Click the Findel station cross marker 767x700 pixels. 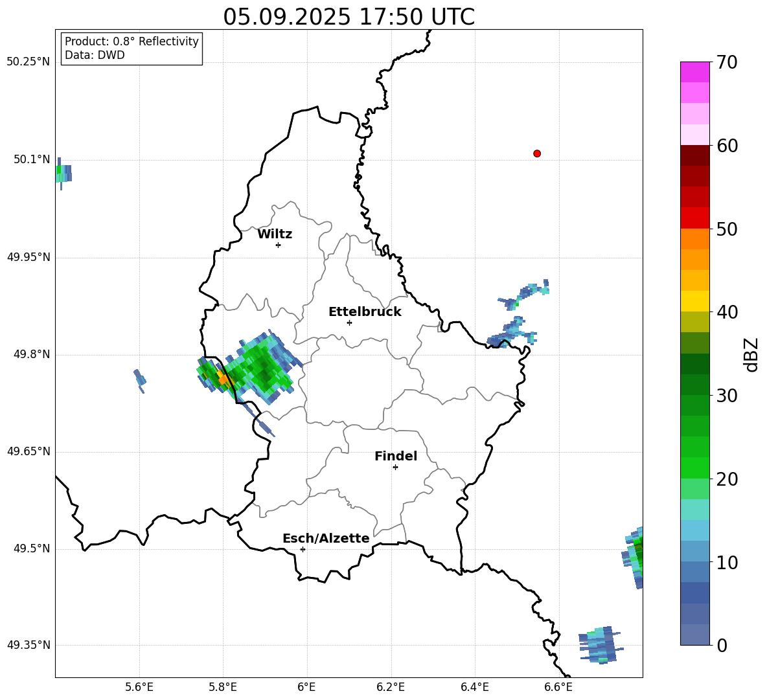pyautogui.click(x=395, y=468)
